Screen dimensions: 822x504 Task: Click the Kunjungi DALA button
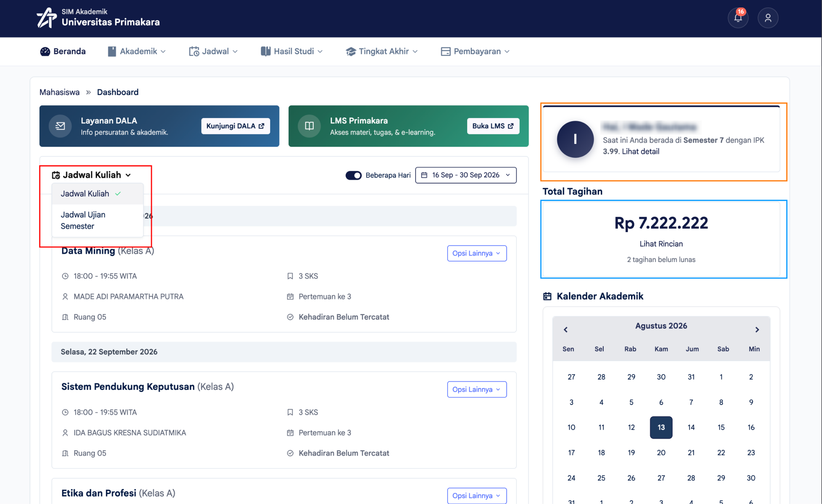tap(236, 126)
